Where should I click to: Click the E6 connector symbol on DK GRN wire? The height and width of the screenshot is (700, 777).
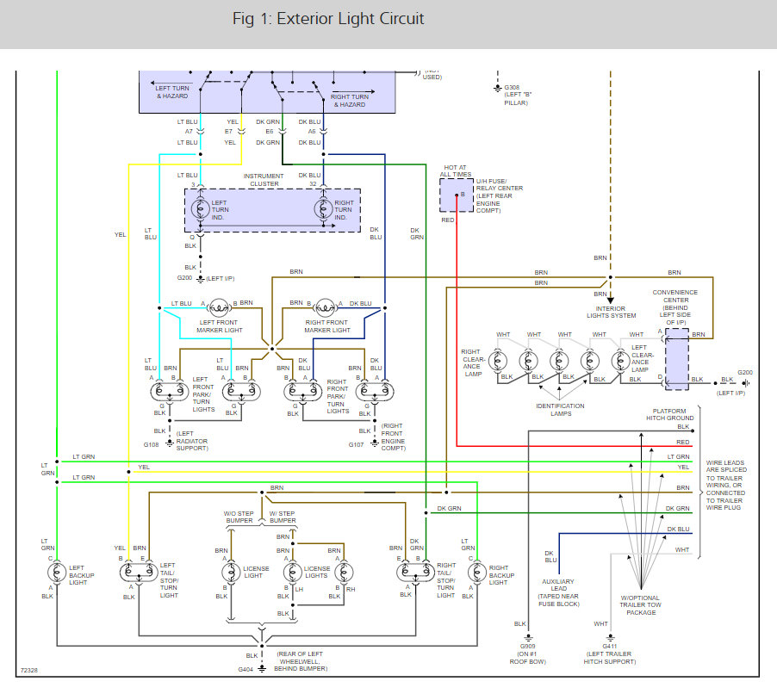(282, 131)
